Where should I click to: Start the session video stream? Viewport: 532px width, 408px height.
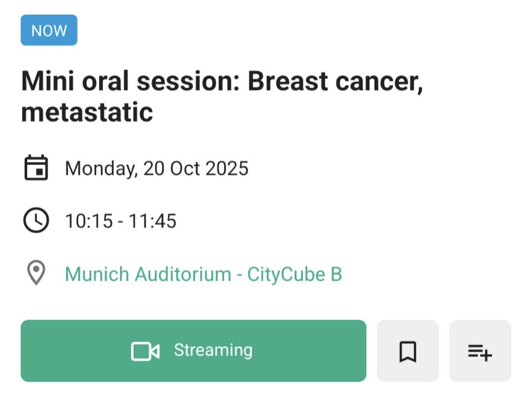193,351
